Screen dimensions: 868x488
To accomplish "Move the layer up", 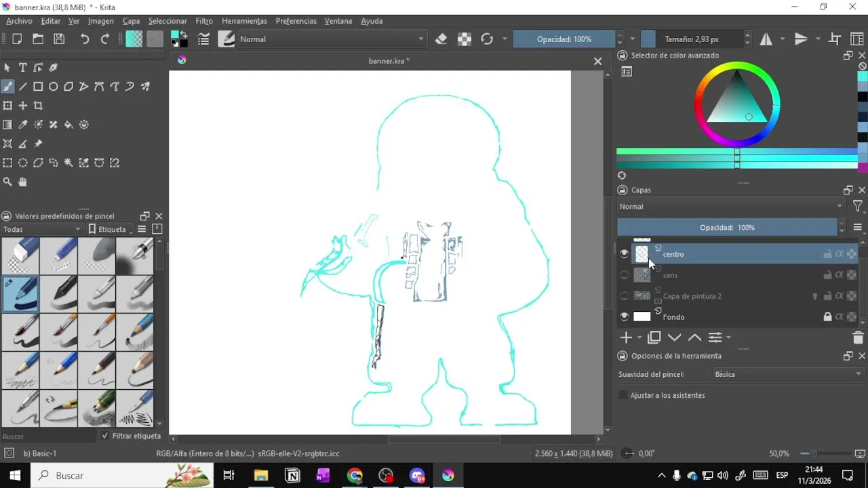I will click(x=694, y=337).
